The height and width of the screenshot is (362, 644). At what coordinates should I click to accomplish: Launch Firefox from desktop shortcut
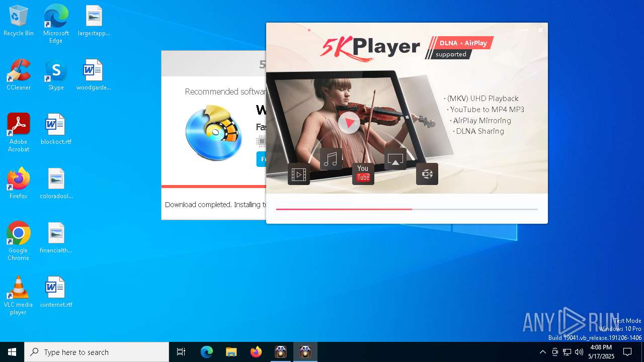tap(19, 184)
